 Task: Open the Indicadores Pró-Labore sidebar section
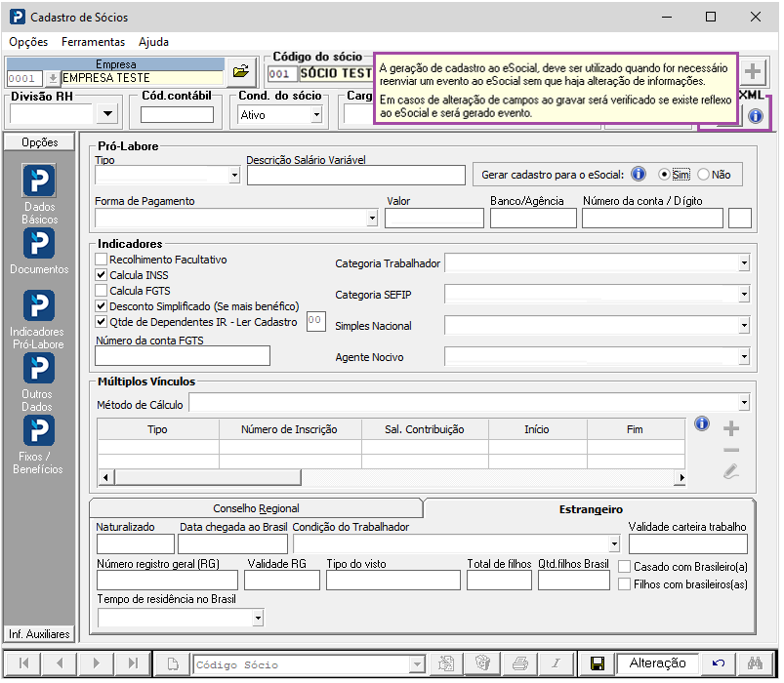[38, 319]
